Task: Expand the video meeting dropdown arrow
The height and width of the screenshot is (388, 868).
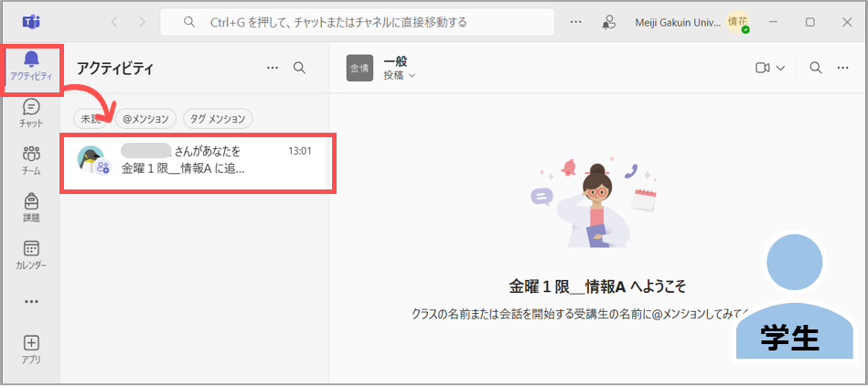Action: click(x=780, y=68)
